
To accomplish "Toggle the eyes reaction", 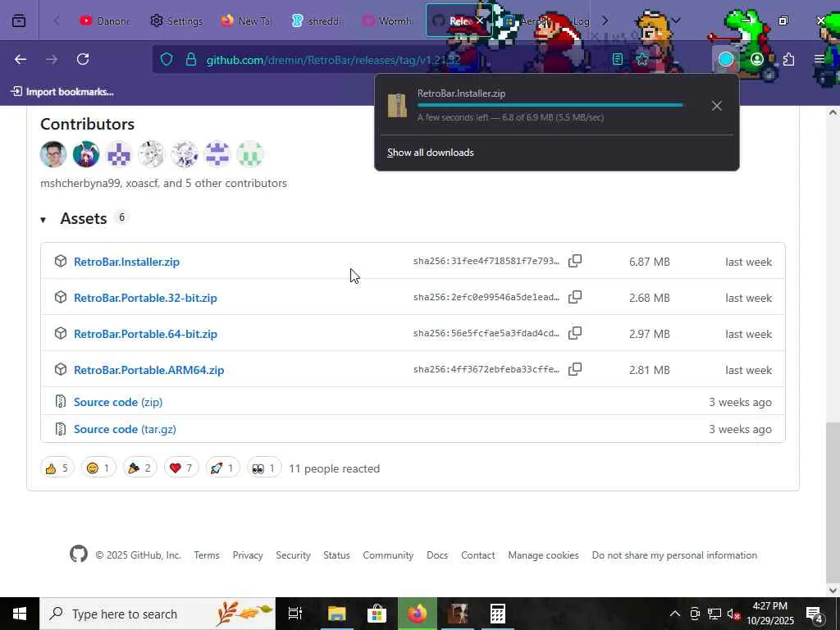I will [x=264, y=468].
